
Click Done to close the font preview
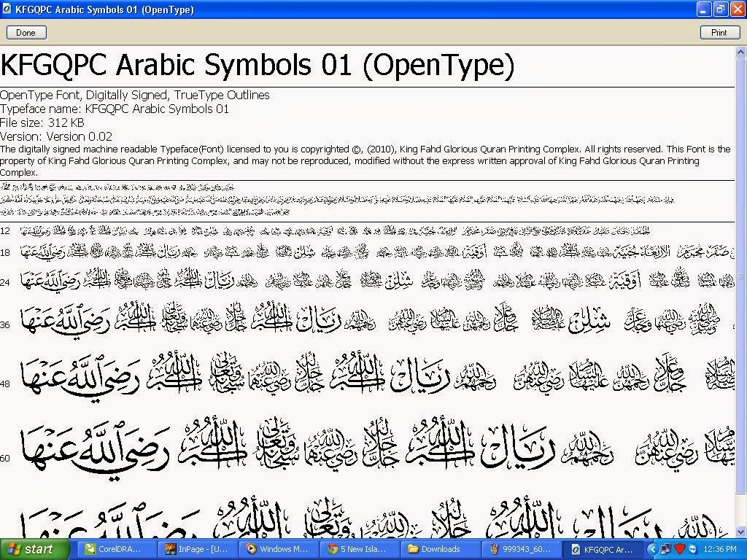pyautogui.click(x=26, y=32)
